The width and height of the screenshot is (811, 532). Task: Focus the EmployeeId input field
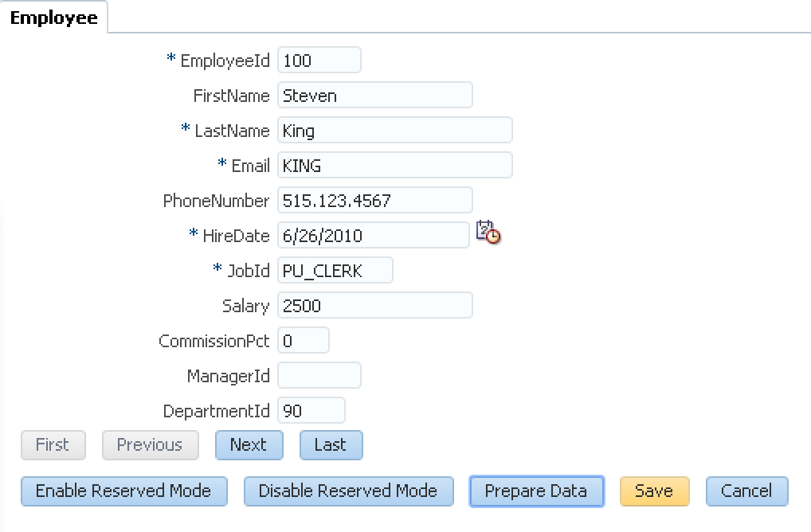(319, 60)
